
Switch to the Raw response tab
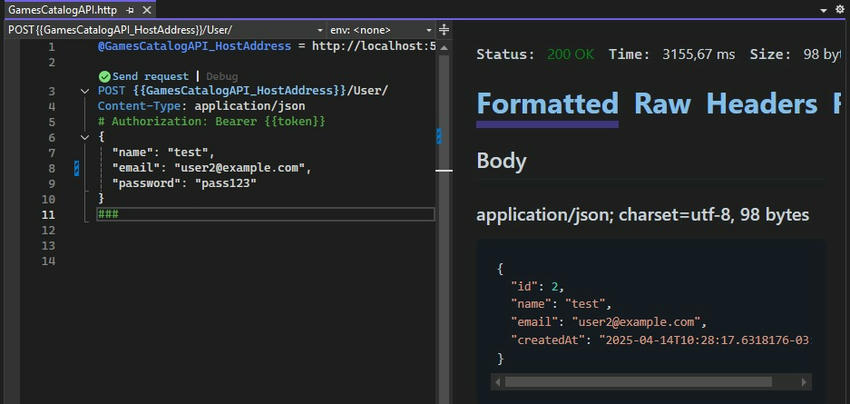662,104
